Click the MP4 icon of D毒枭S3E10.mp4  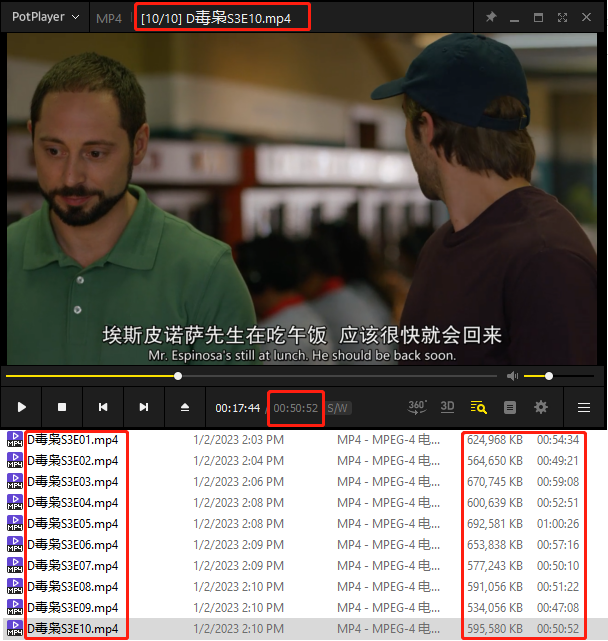[x=15, y=629]
